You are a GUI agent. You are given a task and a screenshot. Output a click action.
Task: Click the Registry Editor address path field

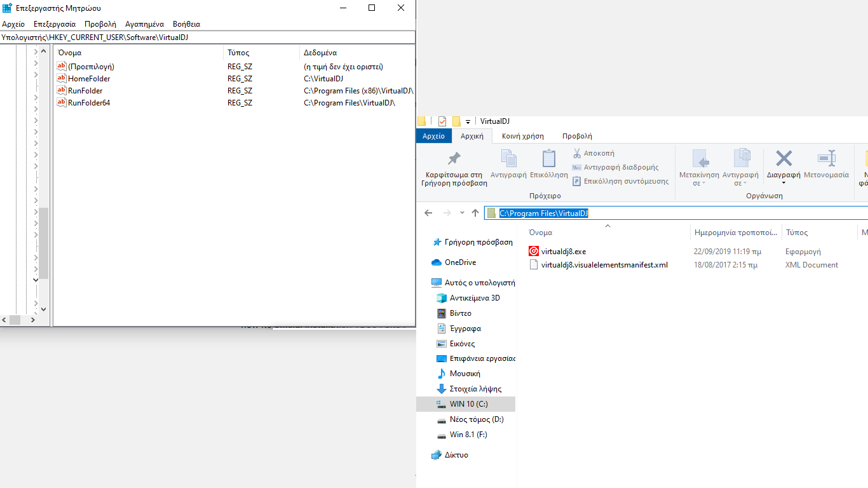[207, 37]
